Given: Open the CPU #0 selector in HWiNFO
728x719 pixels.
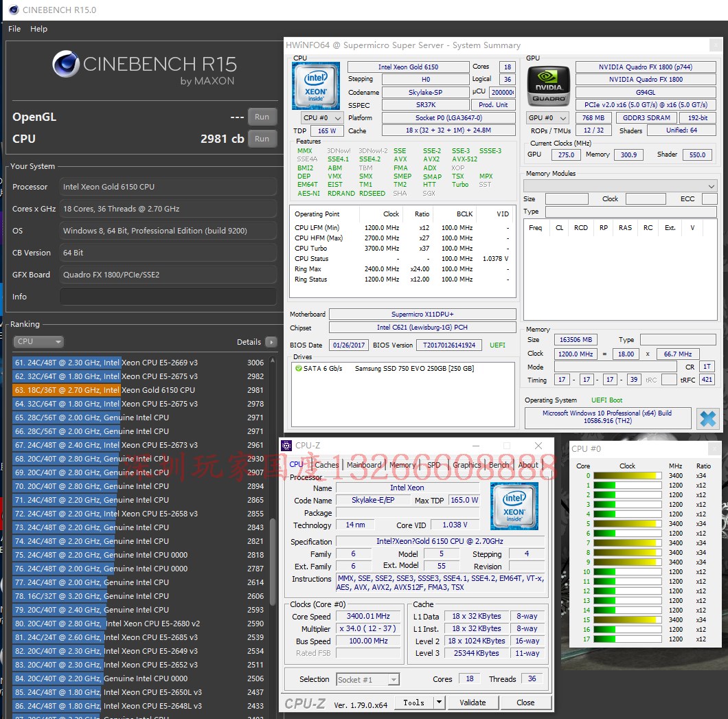Looking at the screenshot, I should click(x=322, y=118).
